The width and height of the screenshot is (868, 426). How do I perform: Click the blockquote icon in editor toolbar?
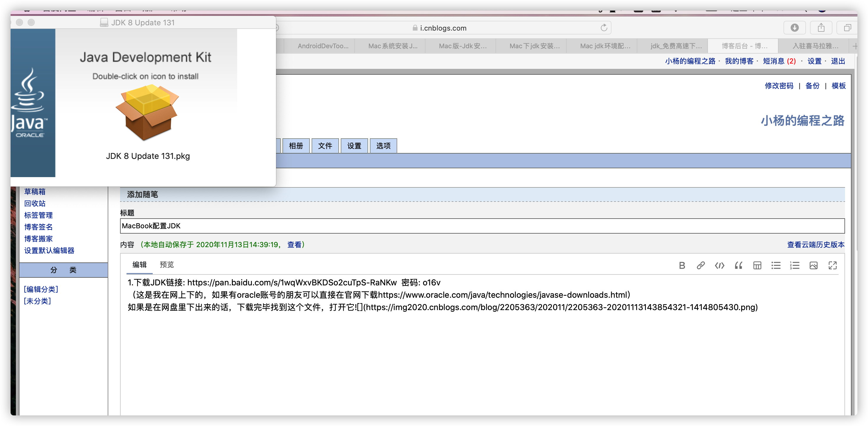click(x=738, y=266)
